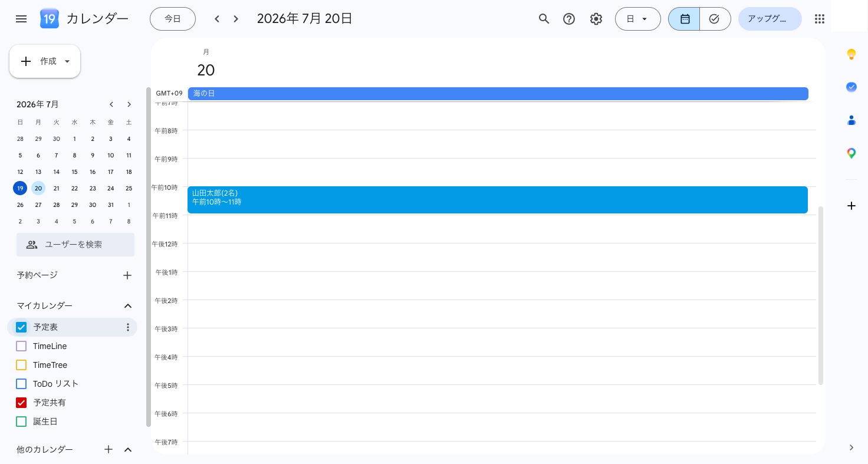
Task: Click the day grid vertical scrollbar
Action: [x=820, y=295]
